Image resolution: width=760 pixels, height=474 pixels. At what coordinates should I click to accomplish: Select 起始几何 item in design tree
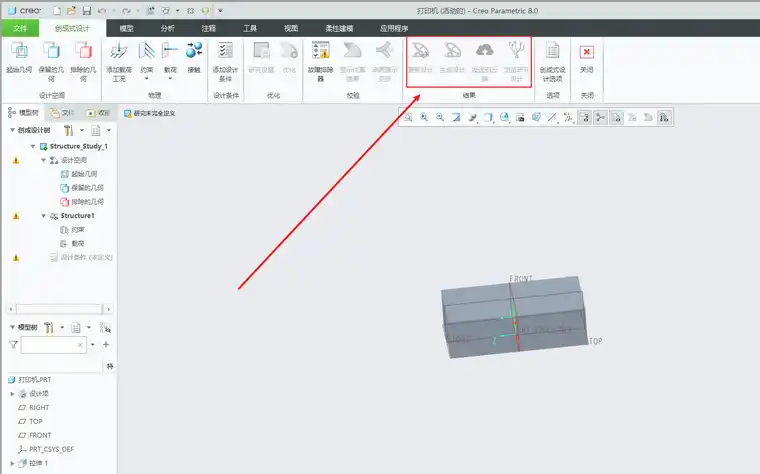[79, 174]
